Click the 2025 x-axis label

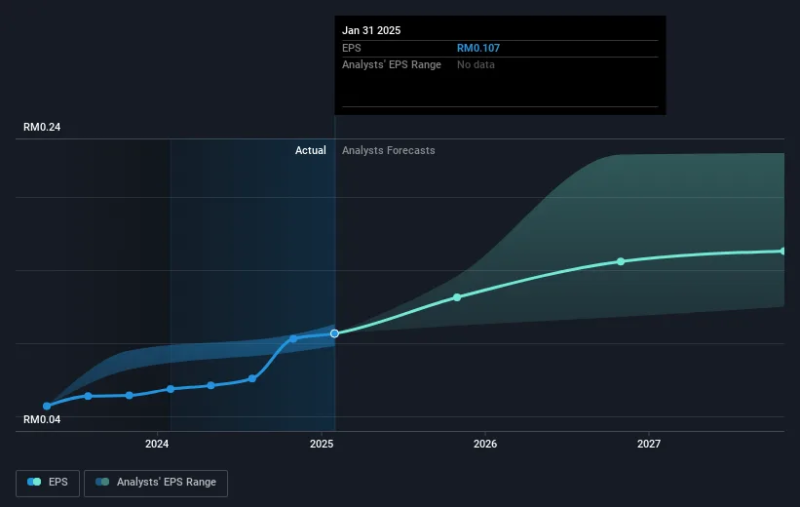pos(322,443)
